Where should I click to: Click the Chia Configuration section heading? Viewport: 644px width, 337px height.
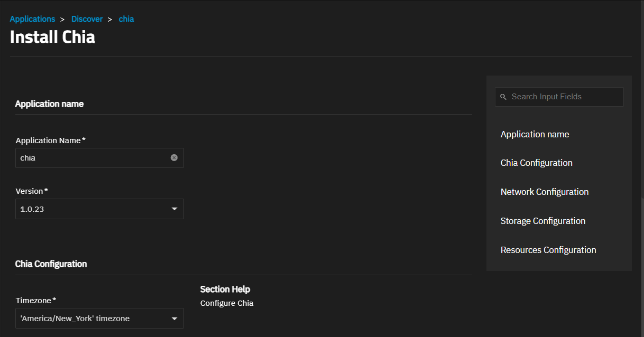point(51,264)
